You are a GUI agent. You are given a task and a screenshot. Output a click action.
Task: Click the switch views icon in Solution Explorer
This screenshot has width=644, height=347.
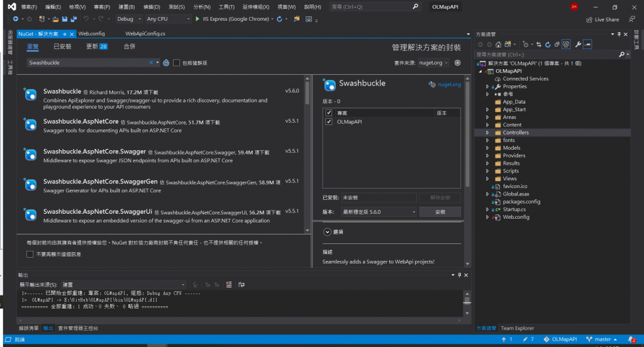[x=508, y=45]
